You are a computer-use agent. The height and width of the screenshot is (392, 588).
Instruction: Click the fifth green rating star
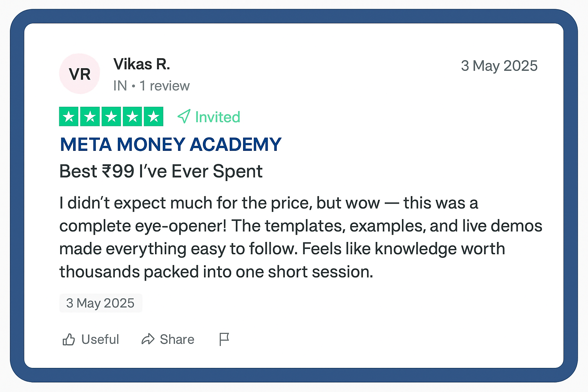154,117
